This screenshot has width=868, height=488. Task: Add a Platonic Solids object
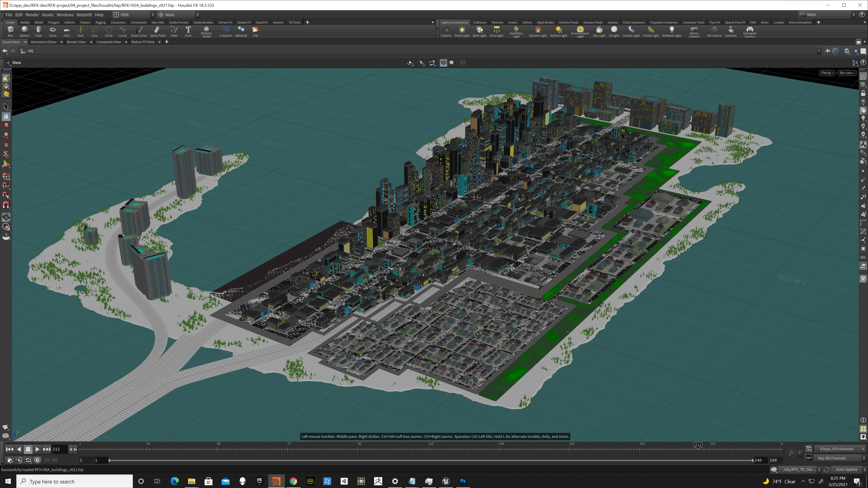206,32
